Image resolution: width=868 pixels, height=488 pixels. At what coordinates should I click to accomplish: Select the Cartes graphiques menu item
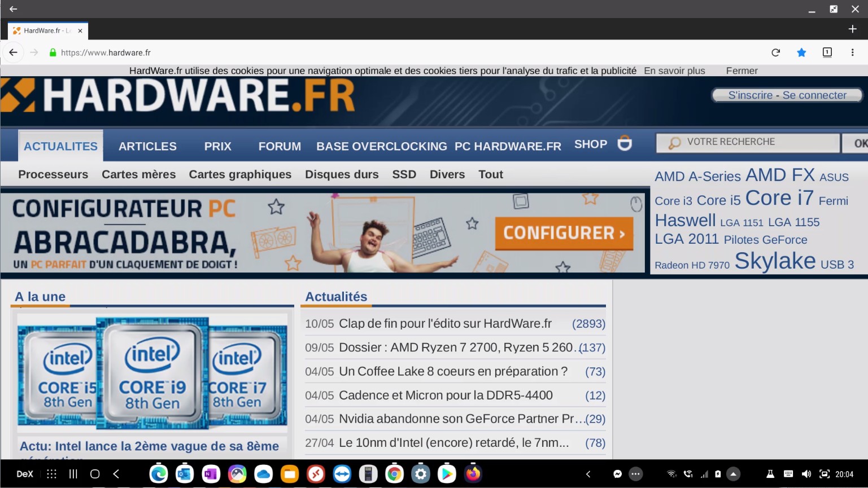(x=240, y=174)
